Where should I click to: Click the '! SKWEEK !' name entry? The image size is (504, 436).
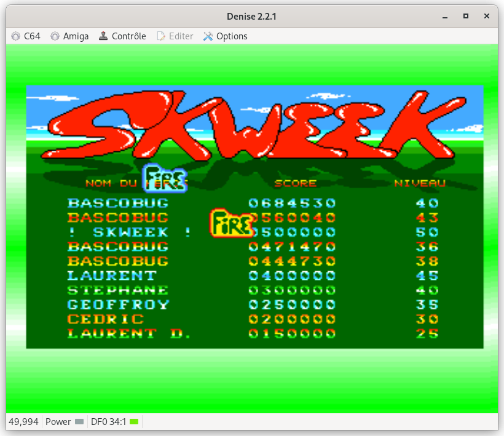pos(129,232)
